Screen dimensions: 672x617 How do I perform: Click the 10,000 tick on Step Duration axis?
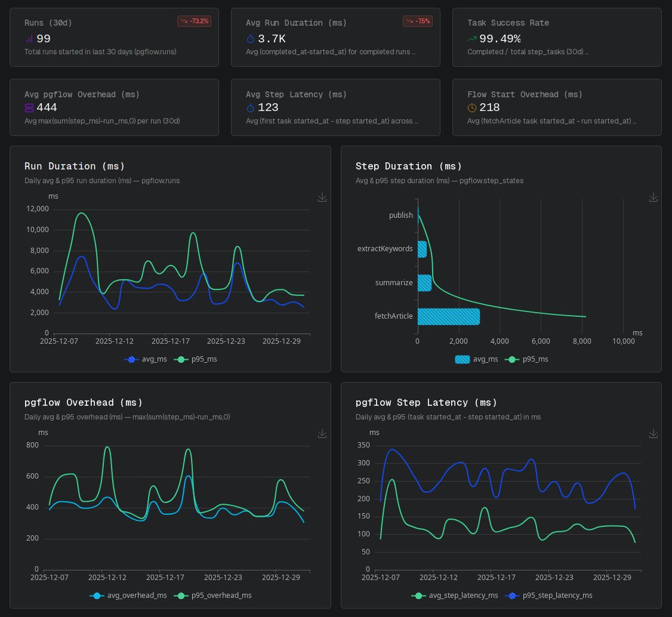(x=623, y=341)
